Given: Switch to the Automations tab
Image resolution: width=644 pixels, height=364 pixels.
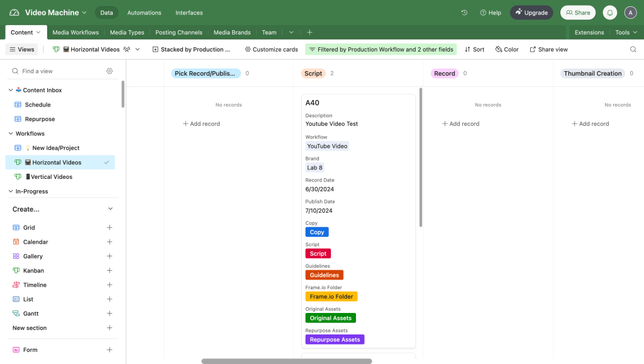Looking at the screenshot, I should (x=144, y=13).
